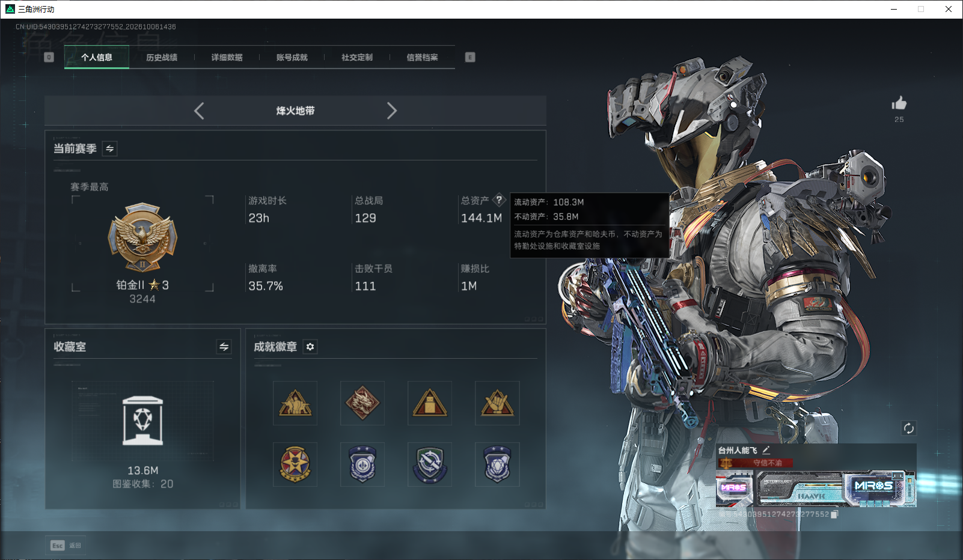Open the 社交定制 tab
The height and width of the screenshot is (560, 963).
click(357, 58)
